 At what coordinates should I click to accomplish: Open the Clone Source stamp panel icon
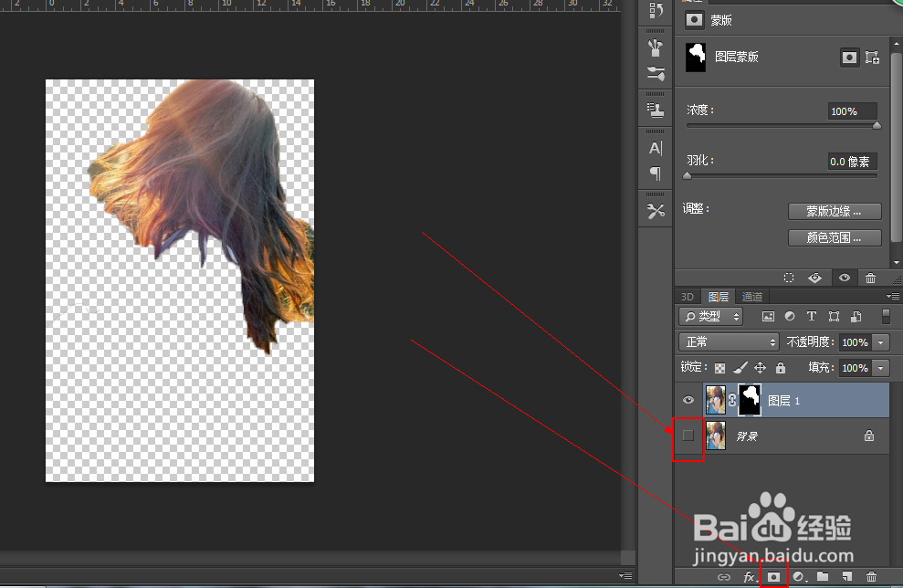tap(656, 110)
